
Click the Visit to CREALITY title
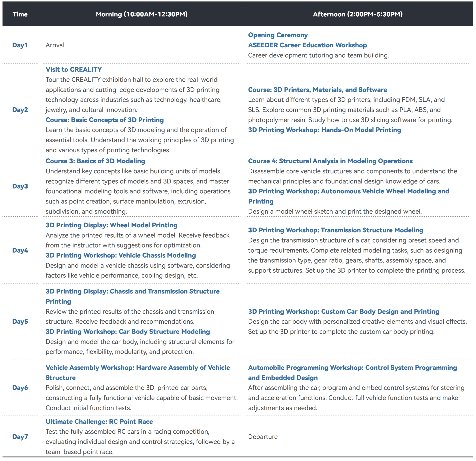pyautogui.click(x=74, y=69)
